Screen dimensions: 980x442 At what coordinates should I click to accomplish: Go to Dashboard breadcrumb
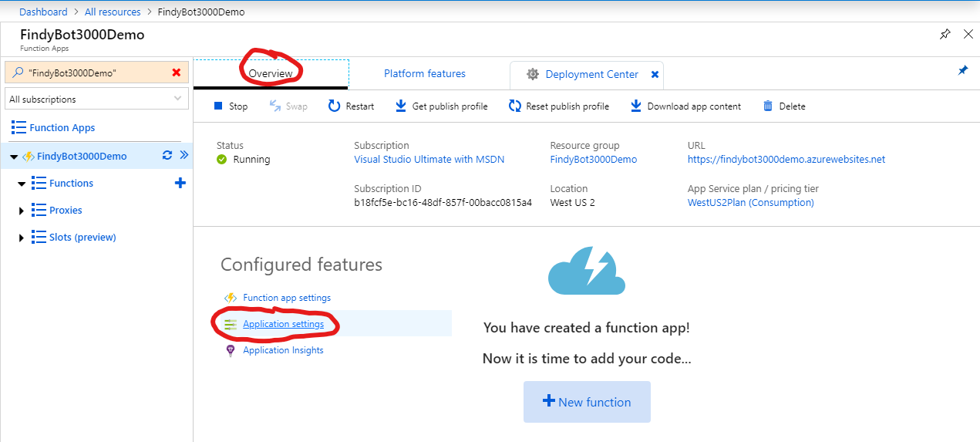pos(43,12)
